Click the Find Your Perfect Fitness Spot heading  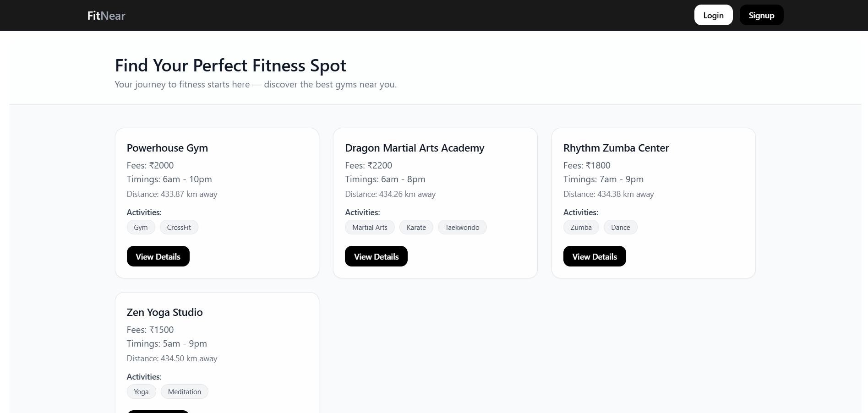(x=230, y=65)
